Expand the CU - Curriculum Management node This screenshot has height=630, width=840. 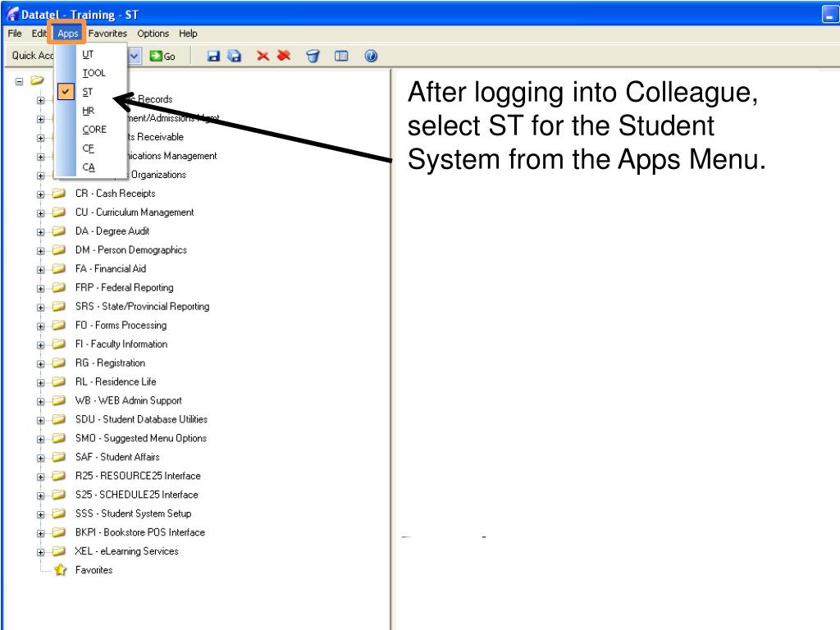[41, 213]
